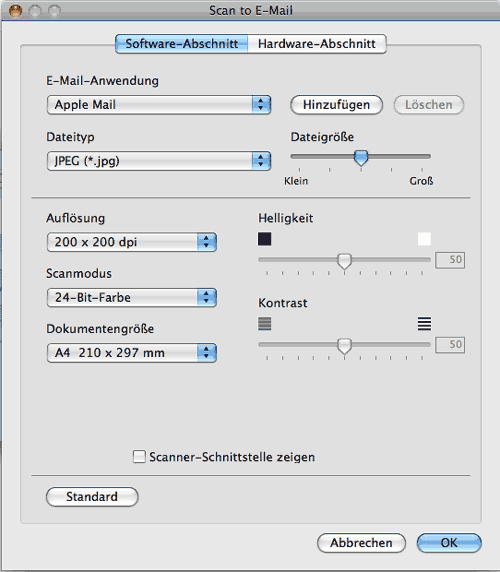Open the E-Mail-Anwendung dropdown showing Apple Mail

(159, 105)
